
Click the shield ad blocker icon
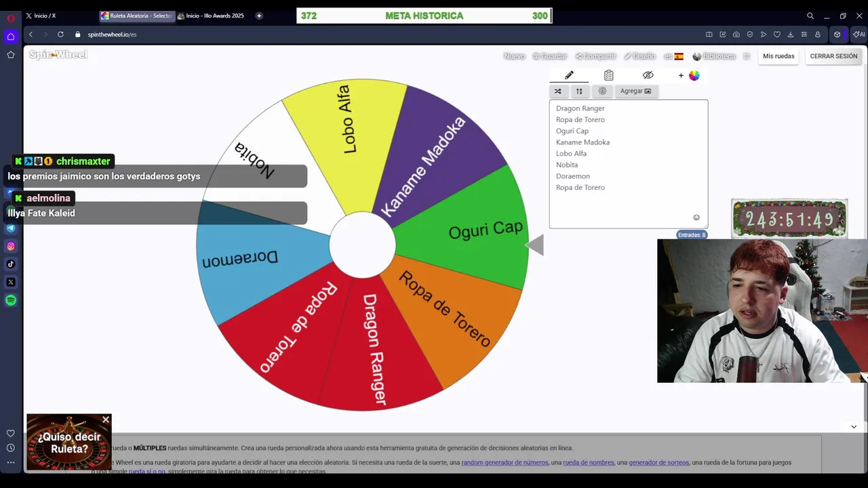click(x=750, y=35)
